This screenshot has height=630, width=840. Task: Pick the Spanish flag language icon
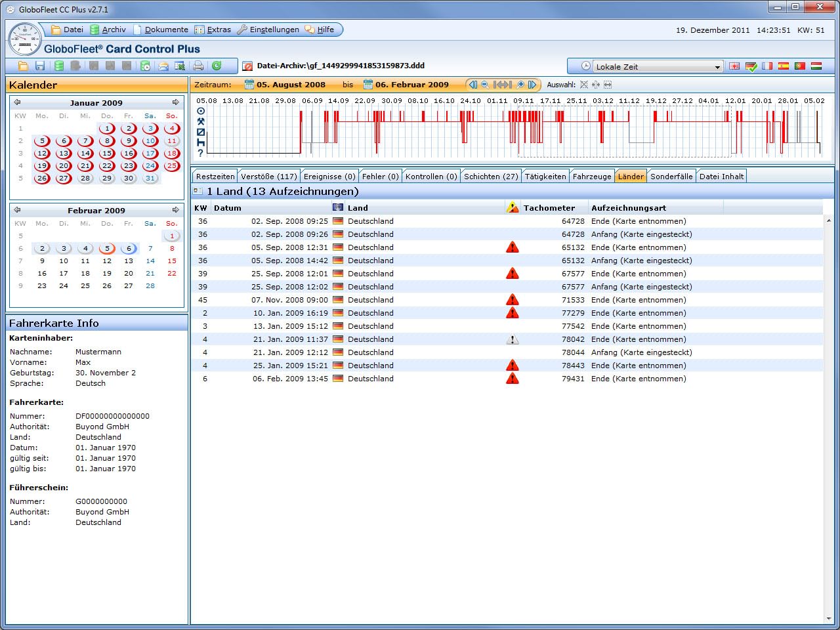coord(784,66)
